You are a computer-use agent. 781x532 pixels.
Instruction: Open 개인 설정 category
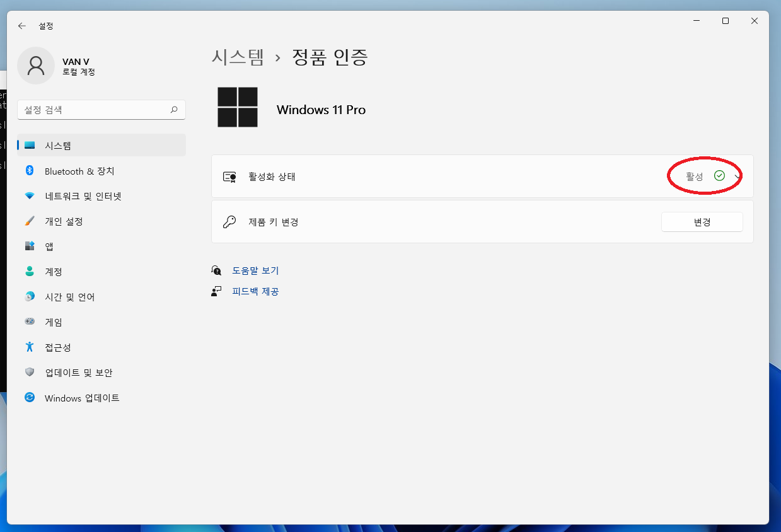101,221
